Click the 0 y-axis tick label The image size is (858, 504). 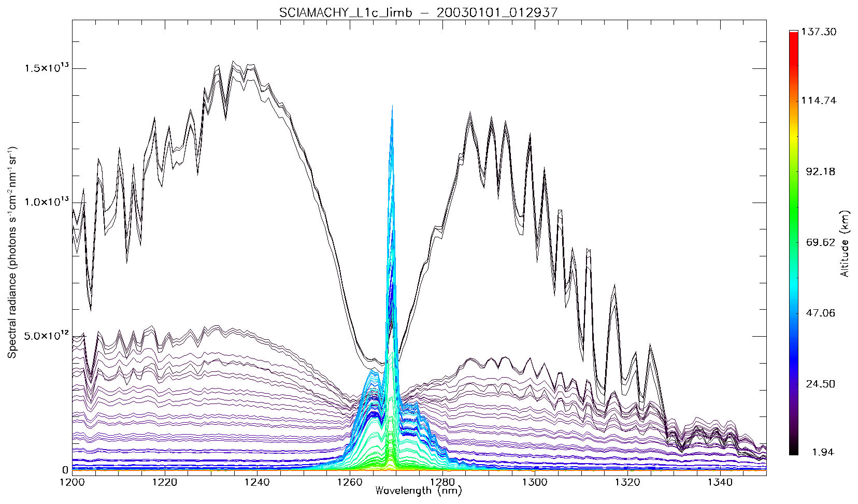(65, 470)
